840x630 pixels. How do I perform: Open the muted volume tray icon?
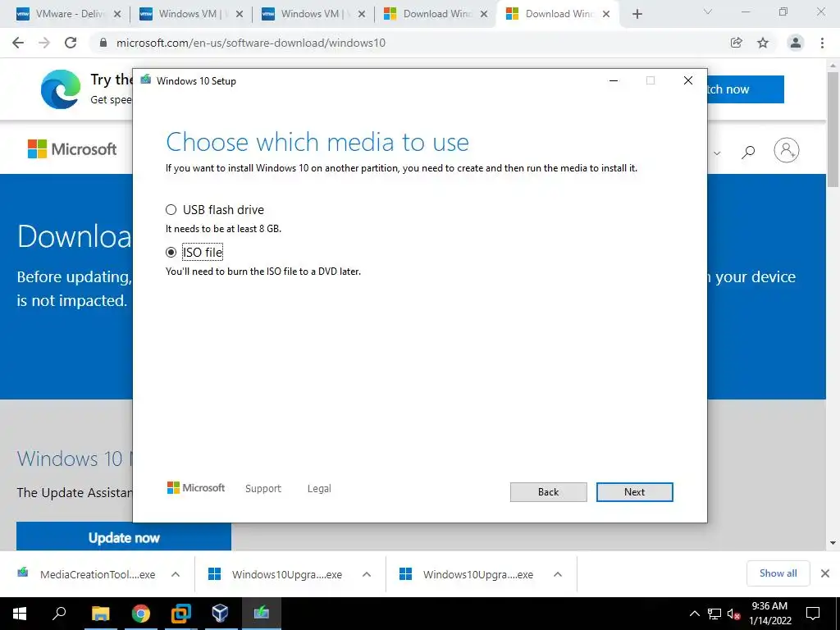pos(734,614)
